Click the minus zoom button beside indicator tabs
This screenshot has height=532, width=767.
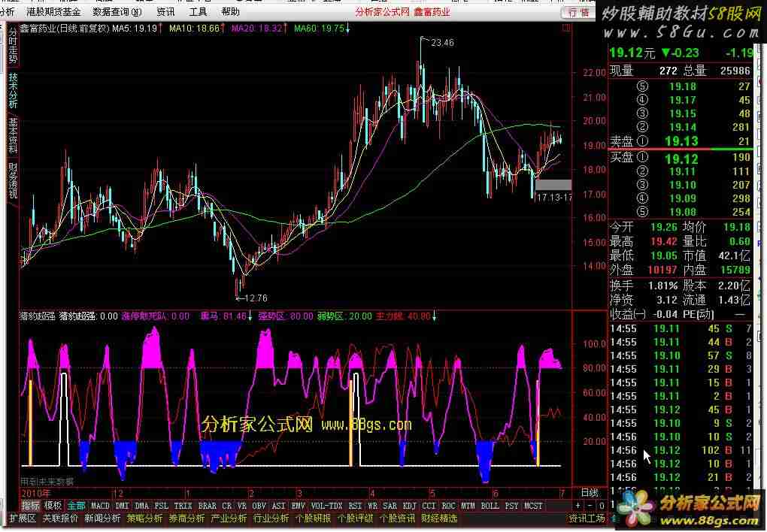pyautogui.click(x=590, y=506)
